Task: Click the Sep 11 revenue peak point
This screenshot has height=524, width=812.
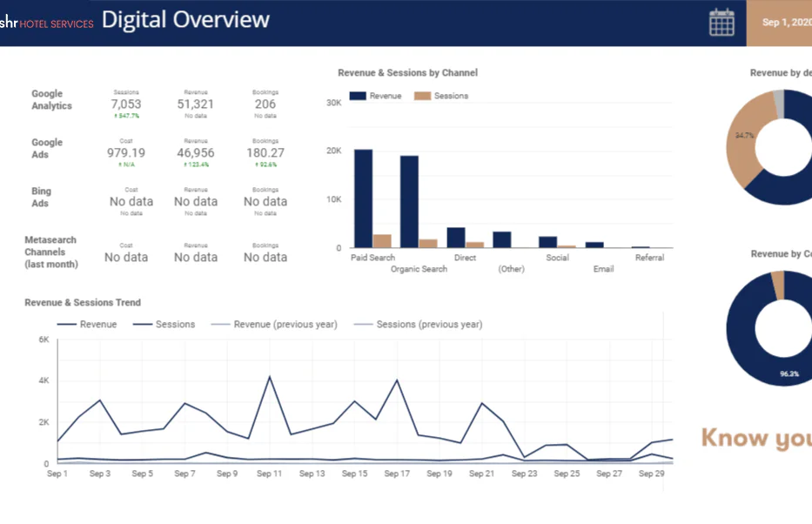Action: [269, 377]
